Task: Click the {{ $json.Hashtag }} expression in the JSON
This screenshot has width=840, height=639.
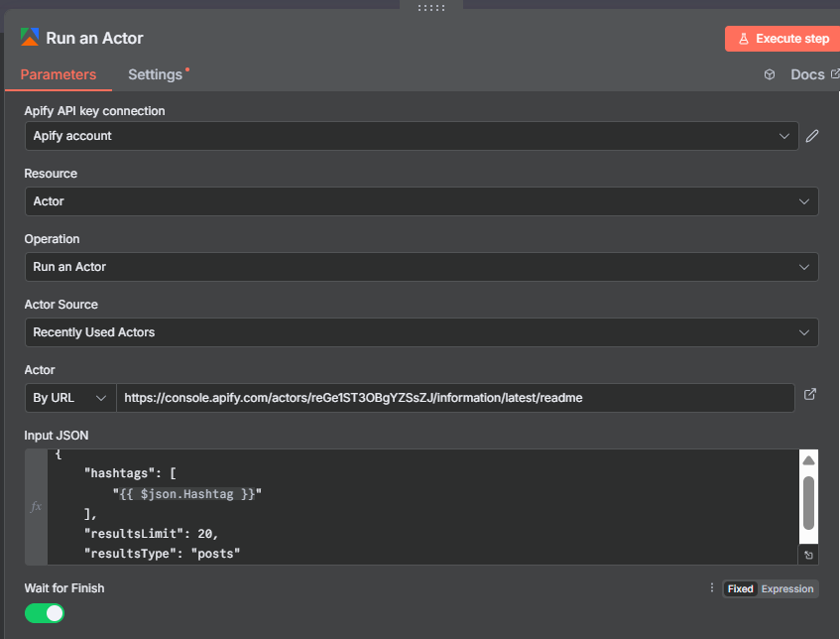Action: click(x=187, y=494)
